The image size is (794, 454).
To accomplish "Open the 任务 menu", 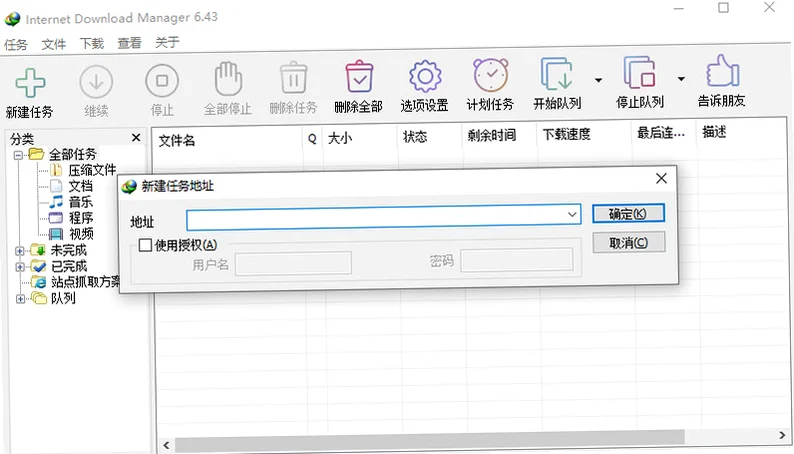I will tap(16, 45).
